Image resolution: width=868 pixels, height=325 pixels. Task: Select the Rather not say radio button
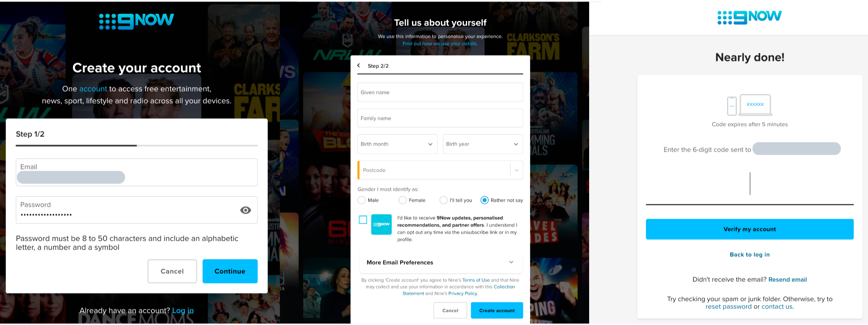484,200
